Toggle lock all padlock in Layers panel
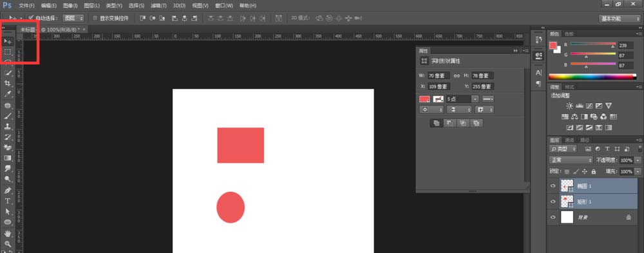The image size is (644, 253). [x=594, y=172]
